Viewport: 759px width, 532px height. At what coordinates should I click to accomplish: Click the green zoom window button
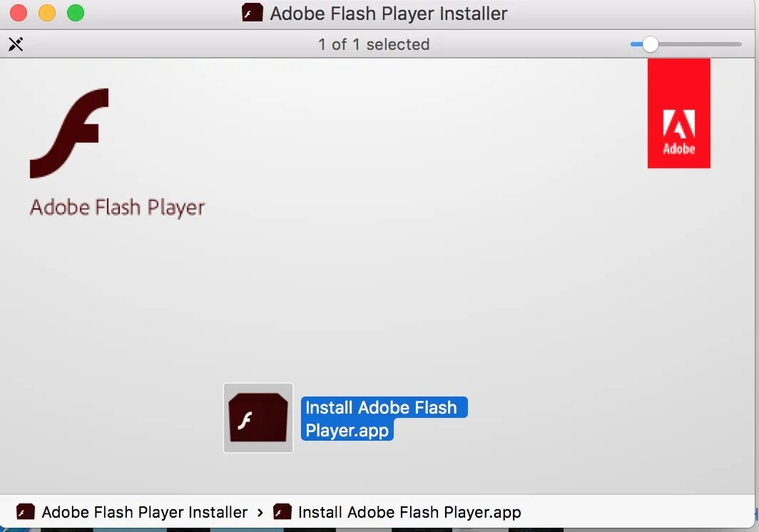(x=76, y=13)
